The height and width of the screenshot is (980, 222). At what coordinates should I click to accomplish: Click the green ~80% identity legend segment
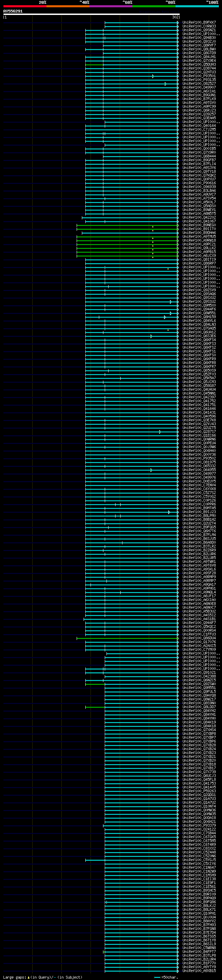154,6
